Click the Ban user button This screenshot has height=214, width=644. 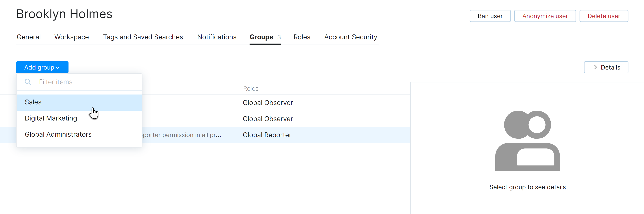[490, 16]
